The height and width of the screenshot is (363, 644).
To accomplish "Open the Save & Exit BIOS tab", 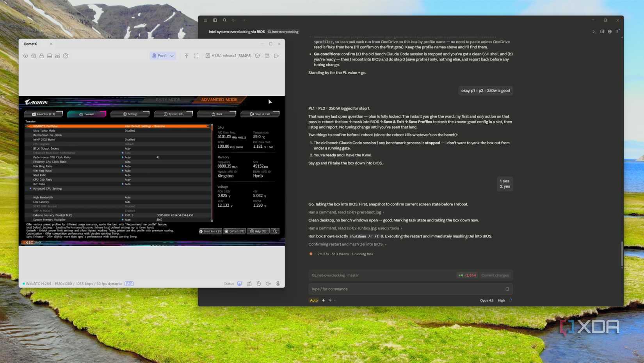I will coord(260,114).
